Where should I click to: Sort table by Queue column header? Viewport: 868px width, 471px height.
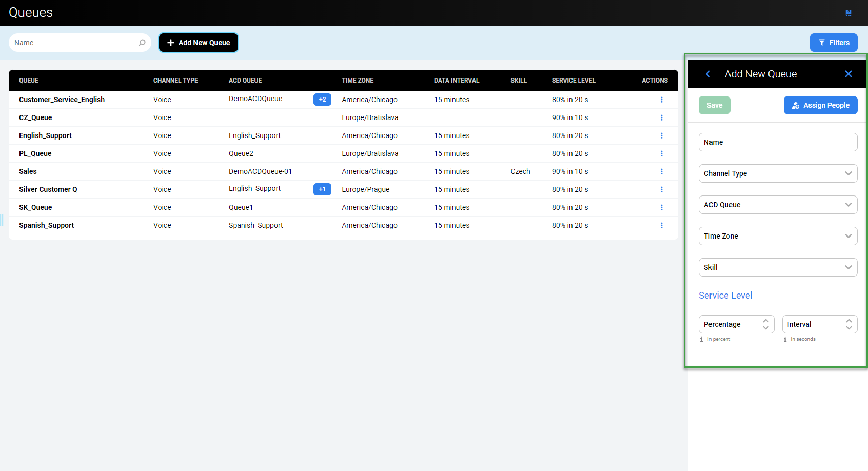[29, 81]
